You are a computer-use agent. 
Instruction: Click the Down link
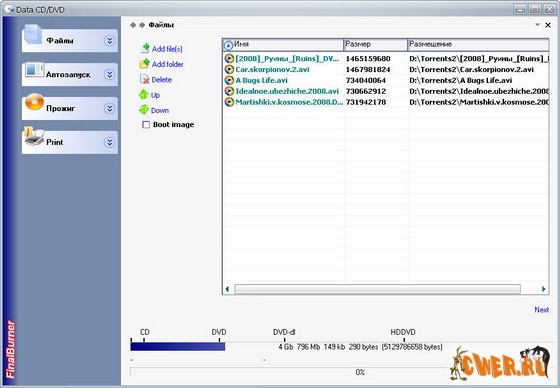tap(160, 110)
